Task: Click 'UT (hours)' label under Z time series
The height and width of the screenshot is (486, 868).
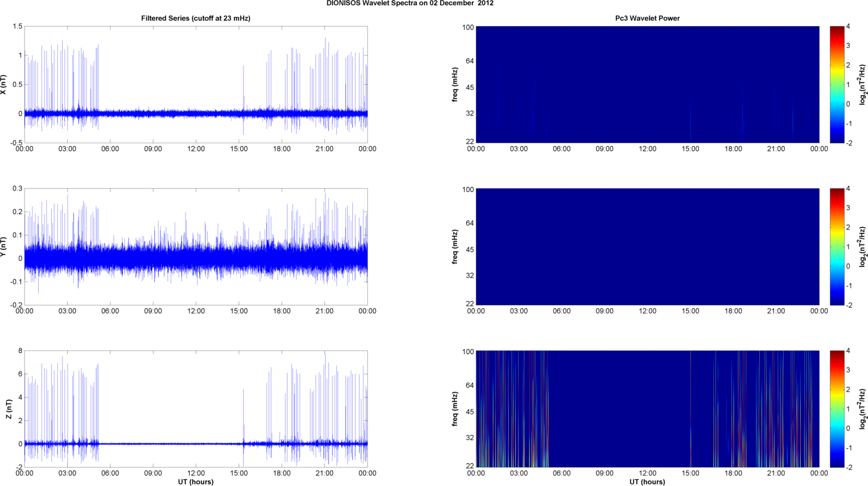Action: (196, 481)
